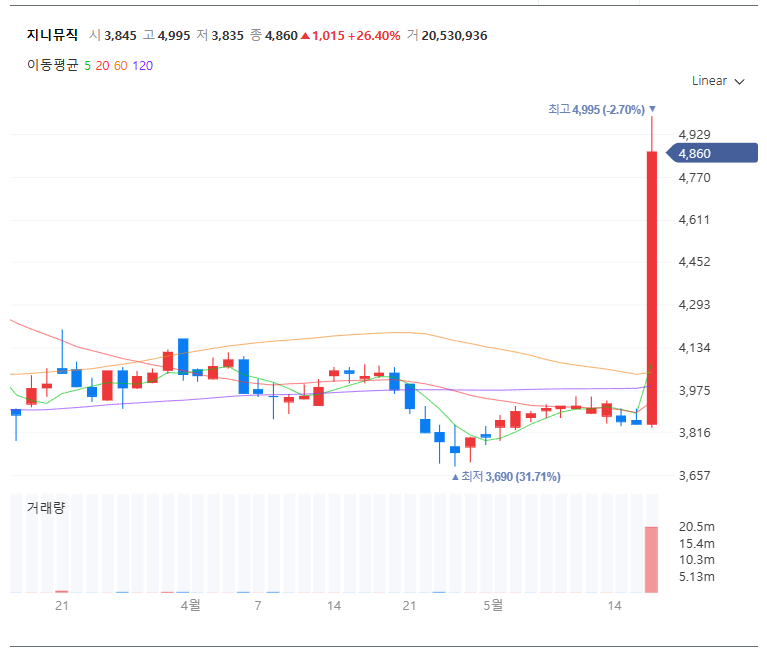Click the low price 3,835 in header
The image size is (767, 653).
click(x=227, y=36)
